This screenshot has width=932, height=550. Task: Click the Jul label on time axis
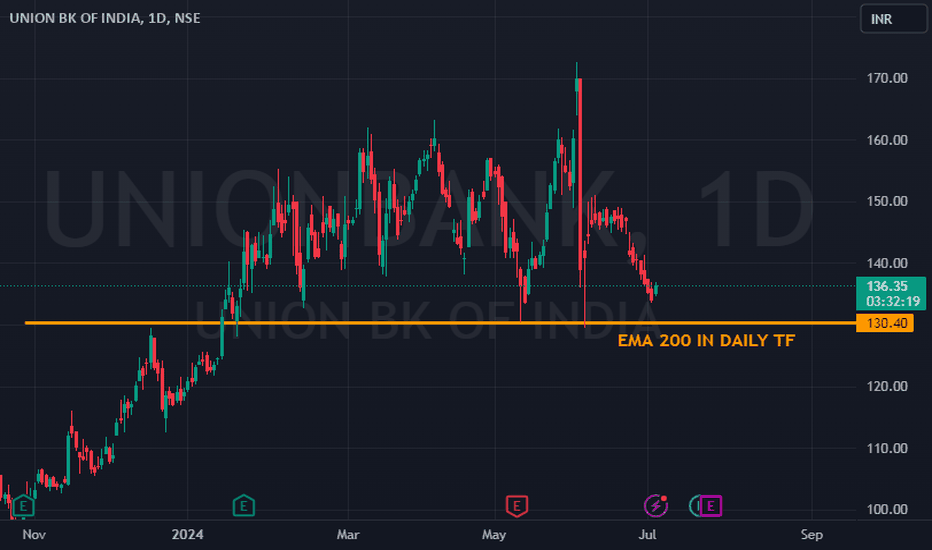pos(647,535)
